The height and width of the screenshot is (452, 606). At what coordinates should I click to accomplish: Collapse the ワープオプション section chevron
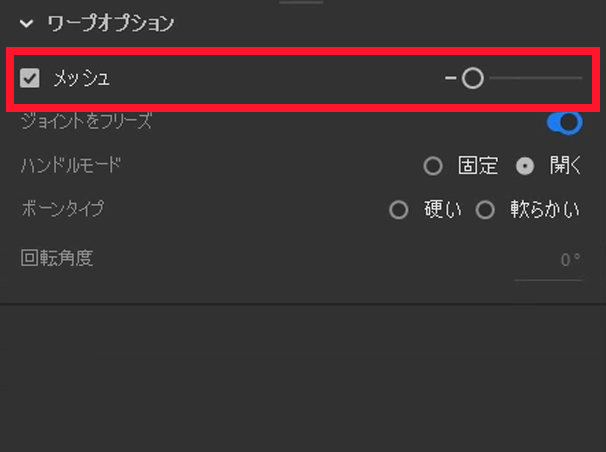coord(27,22)
